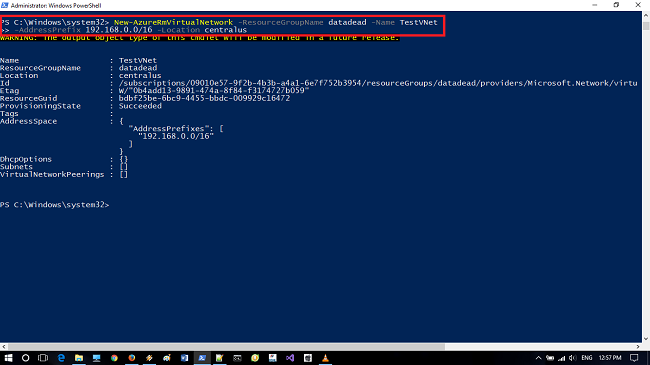Image resolution: width=650 pixels, height=365 pixels.
Task: Launch Google Chrome from taskbar
Action: point(114,358)
